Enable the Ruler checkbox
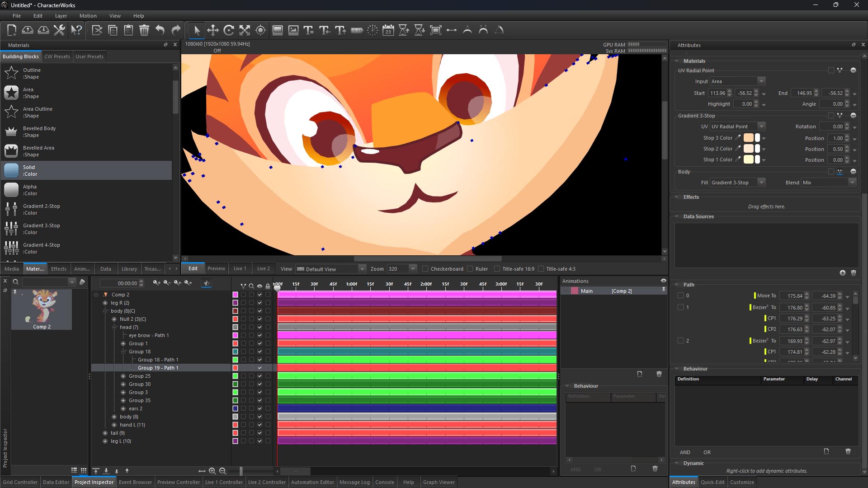 pyautogui.click(x=470, y=269)
